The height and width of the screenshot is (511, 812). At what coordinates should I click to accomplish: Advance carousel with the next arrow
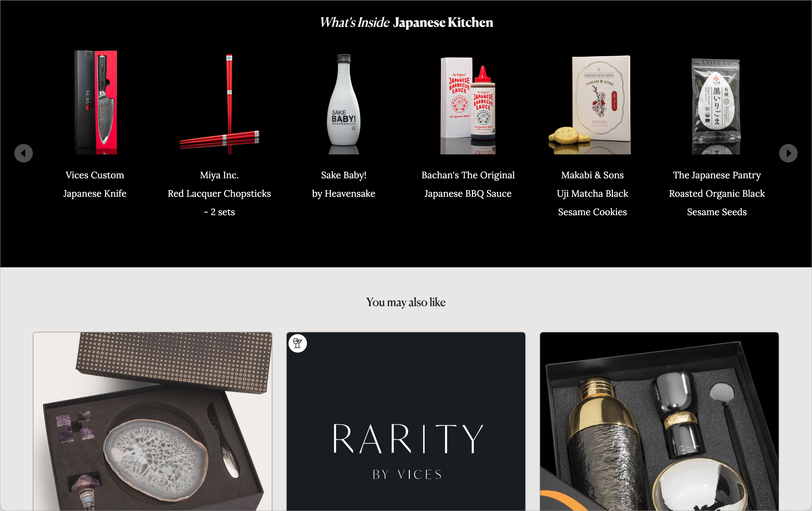click(x=788, y=153)
